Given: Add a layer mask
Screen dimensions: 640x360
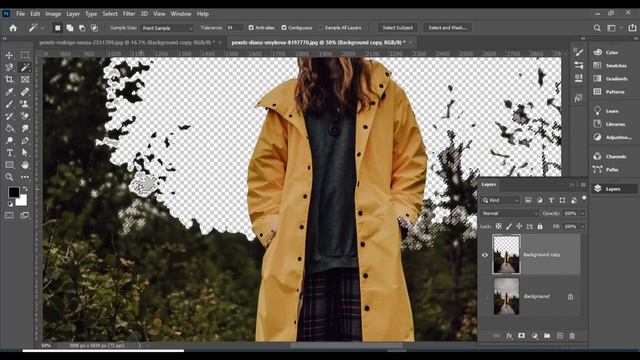Looking at the screenshot, I should pos(522,336).
